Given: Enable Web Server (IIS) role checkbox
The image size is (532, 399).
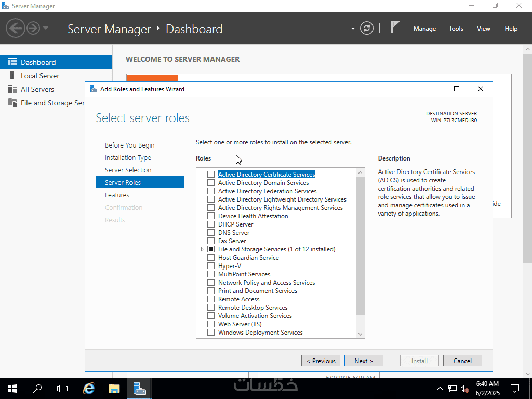Looking at the screenshot, I should [x=211, y=324].
